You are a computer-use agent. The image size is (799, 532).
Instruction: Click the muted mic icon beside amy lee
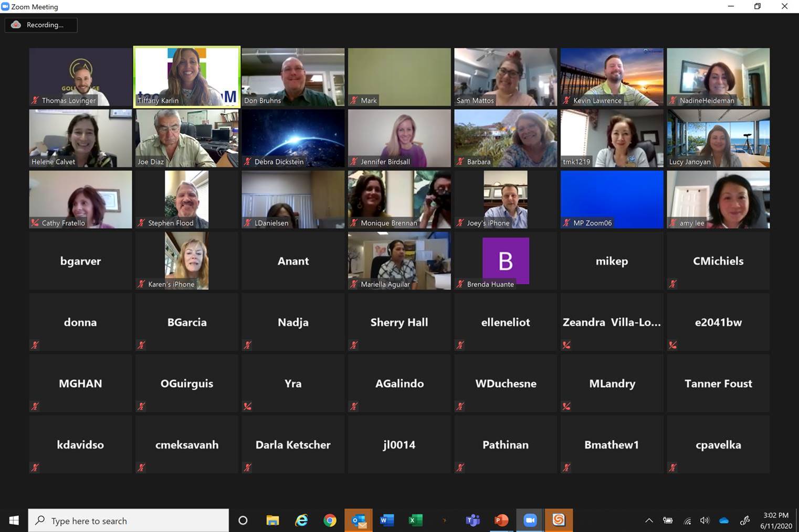673,223
